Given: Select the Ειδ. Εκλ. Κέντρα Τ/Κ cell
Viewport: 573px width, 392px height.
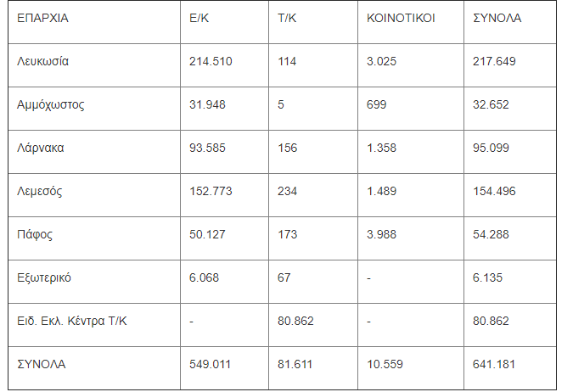Looking at the screenshot, I should click(72, 321).
